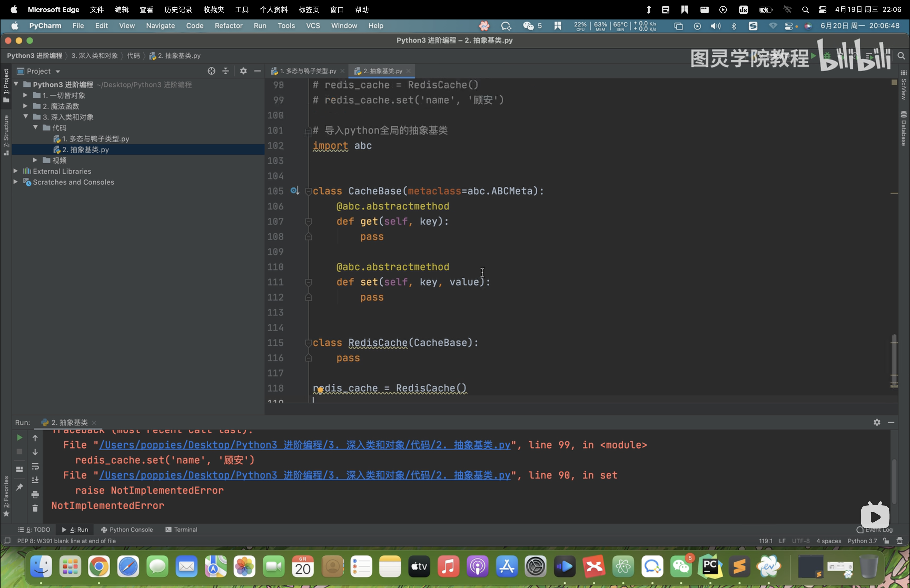Change the UTF-8 file encoding

pyautogui.click(x=800, y=541)
